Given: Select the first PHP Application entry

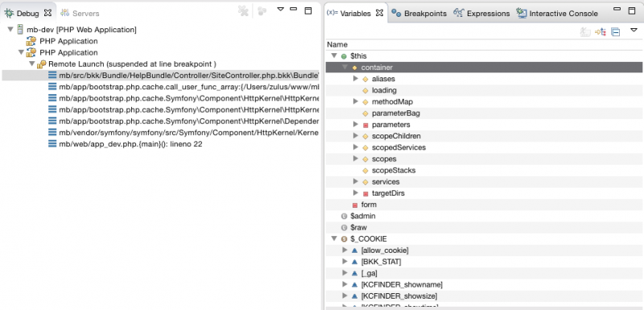Looking at the screenshot, I should point(68,41).
